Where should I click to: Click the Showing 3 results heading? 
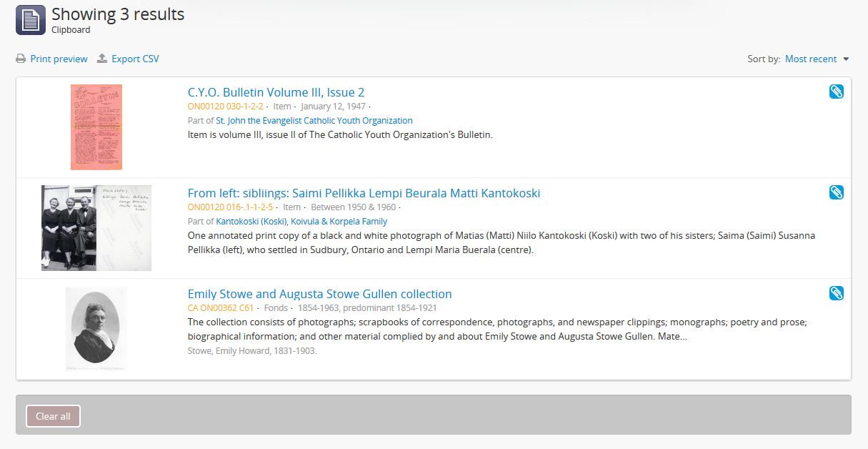[118, 14]
